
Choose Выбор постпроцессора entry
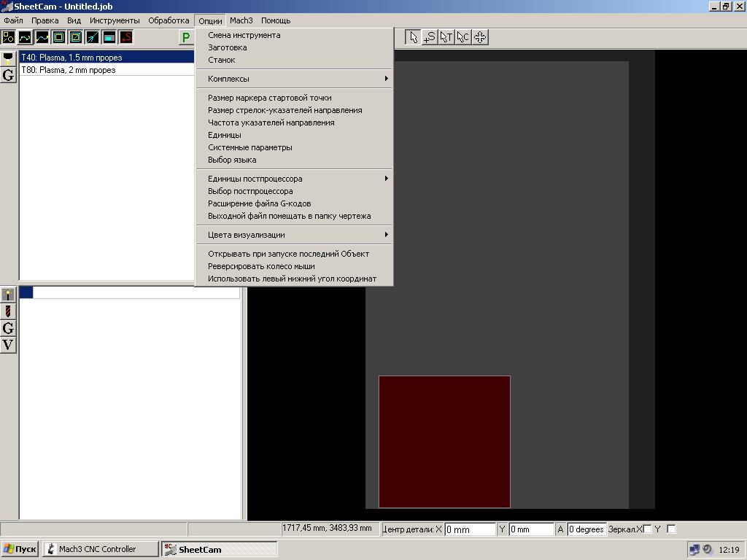coord(295,191)
